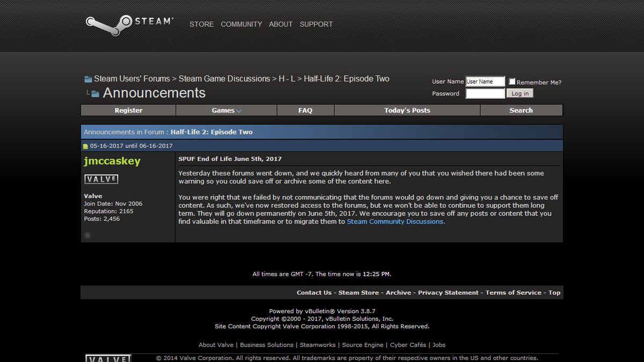Click Register in the forum navbar
644x362 pixels.
128,110
